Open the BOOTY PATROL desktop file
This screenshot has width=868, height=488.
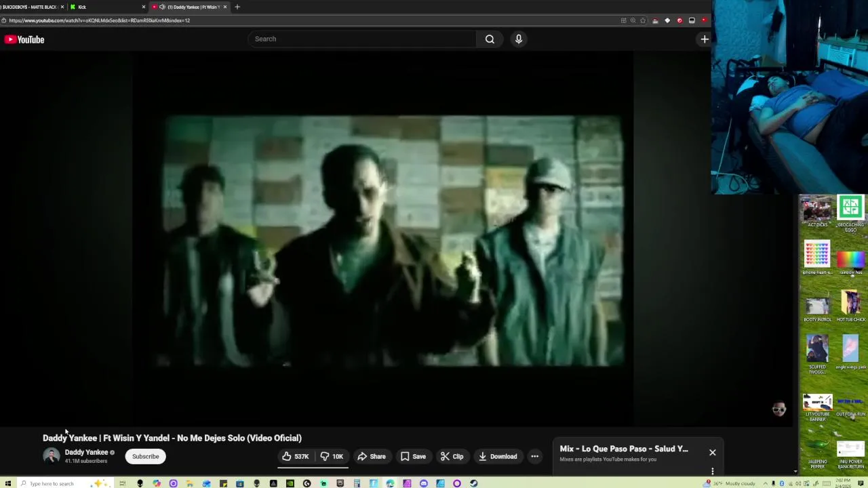tap(817, 309)
